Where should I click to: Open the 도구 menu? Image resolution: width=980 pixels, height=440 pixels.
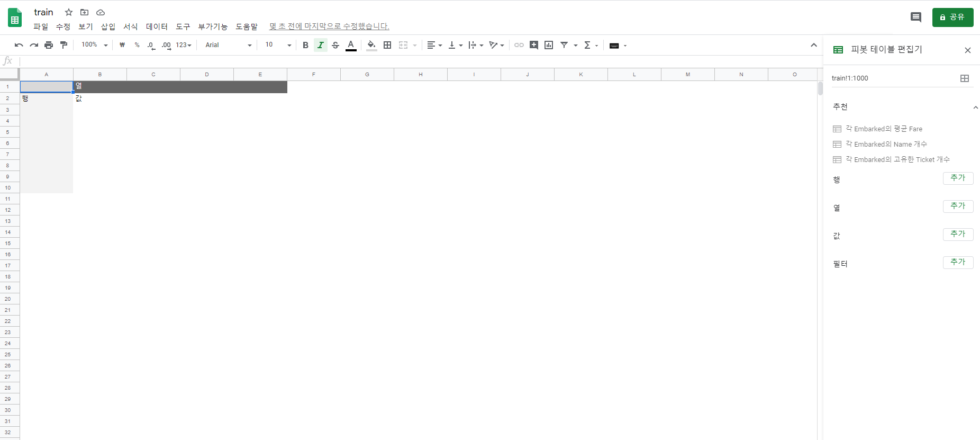183,26
